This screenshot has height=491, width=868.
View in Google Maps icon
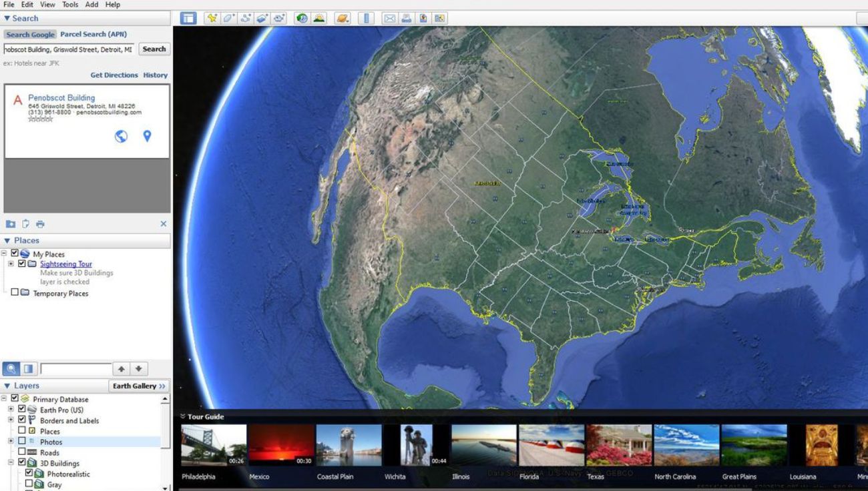point(439,18)
